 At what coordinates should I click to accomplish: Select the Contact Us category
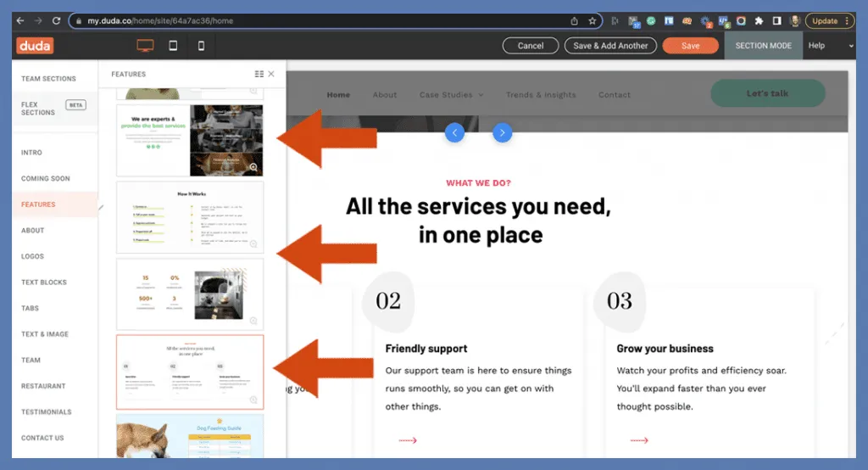[x=42, y=438]
